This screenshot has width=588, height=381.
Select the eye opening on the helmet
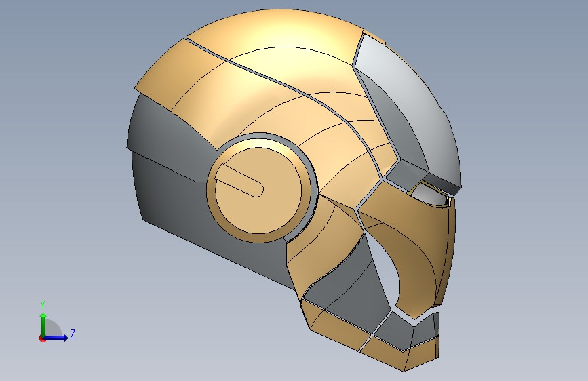(431, 195)
